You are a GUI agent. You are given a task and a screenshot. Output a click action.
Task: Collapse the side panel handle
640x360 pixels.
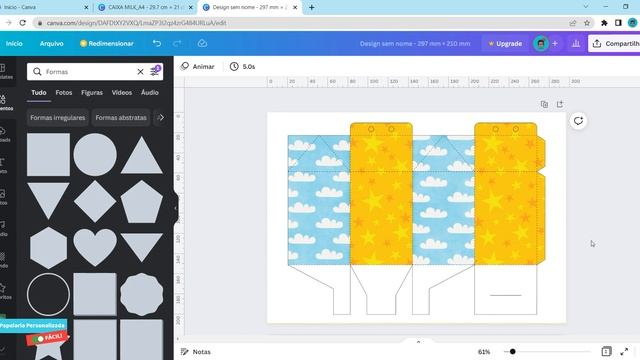(176, 208)
